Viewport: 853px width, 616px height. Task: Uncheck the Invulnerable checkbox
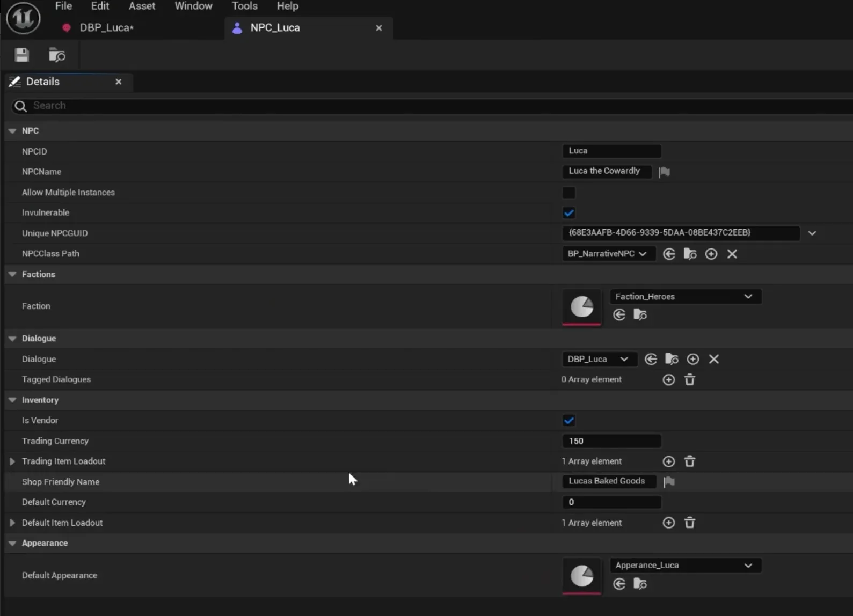tap(568, 213)
